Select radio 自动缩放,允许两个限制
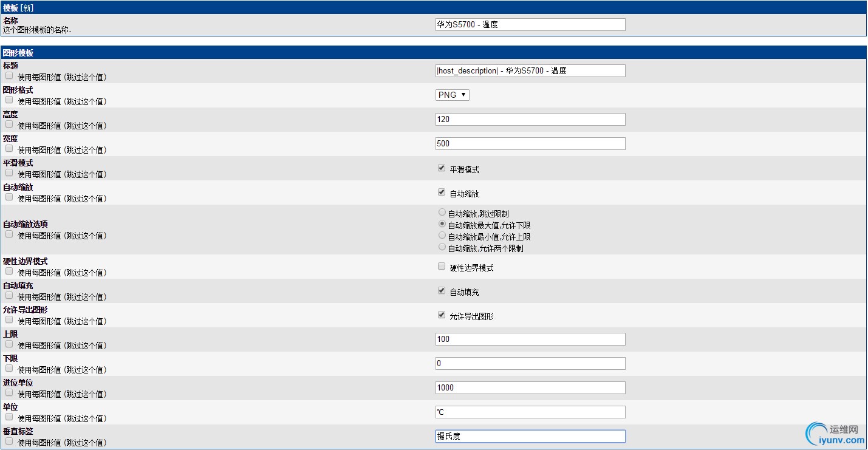 tap(442, 247)
